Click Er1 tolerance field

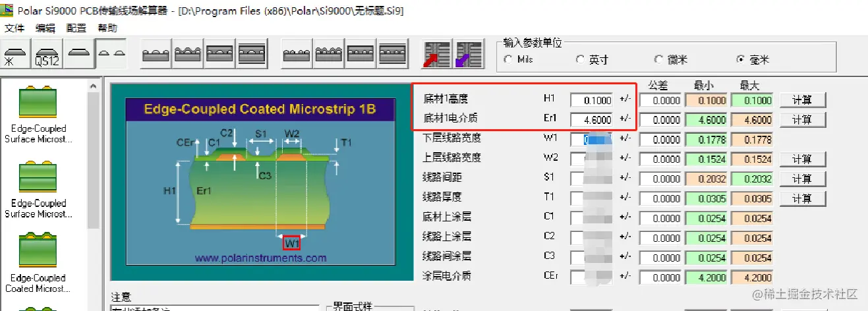pos(661,120)
